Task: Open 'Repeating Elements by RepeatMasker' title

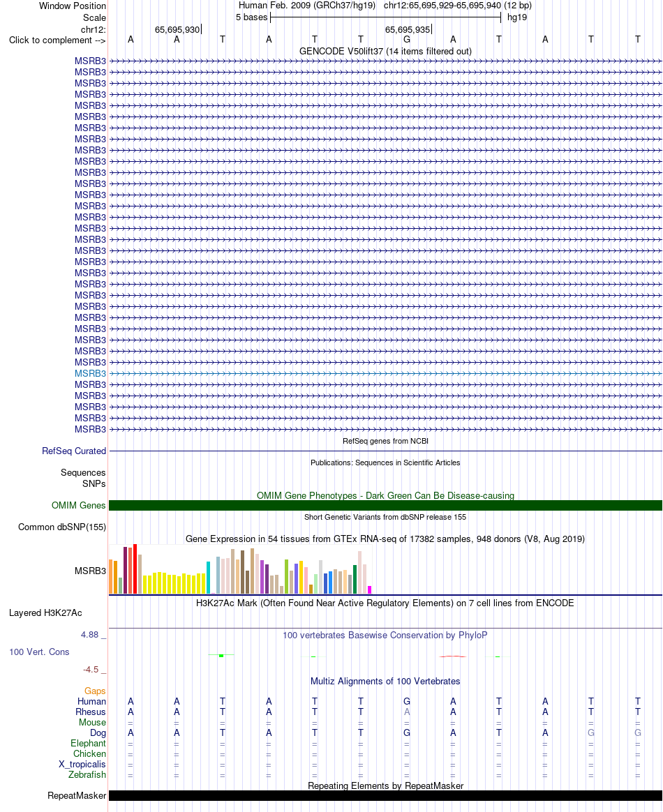Action: [x=385, y=786]
